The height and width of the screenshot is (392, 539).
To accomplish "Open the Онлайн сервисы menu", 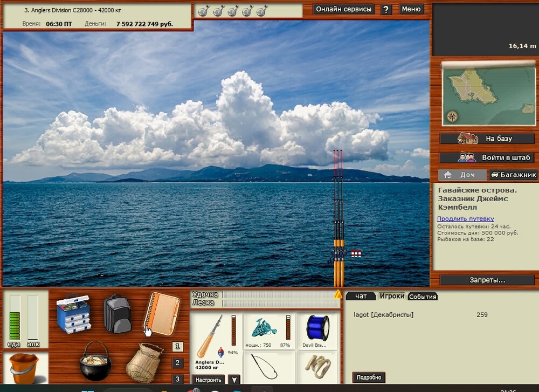I will pyautogui.click(x=344, y=9).
